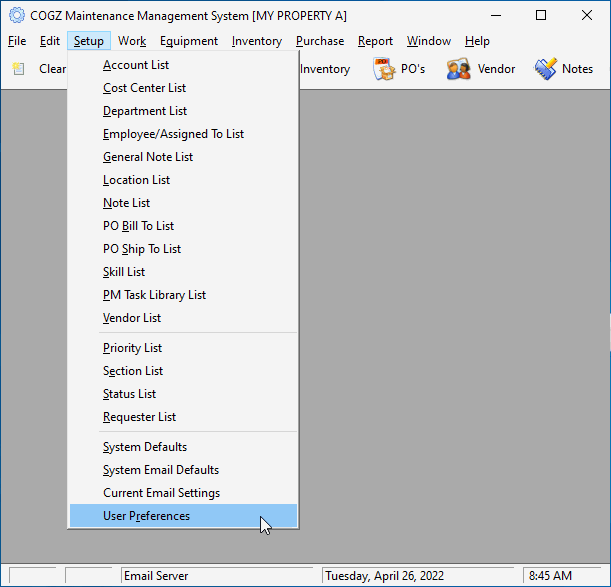Open the File menu
Image resolution: width=611 pixels, height=587 pixels.
pos(17,41)
